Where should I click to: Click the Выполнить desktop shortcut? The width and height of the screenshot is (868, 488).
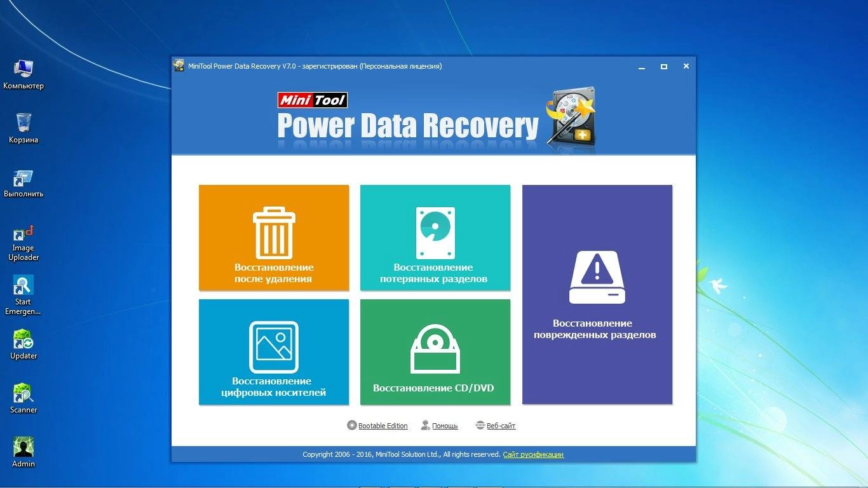[x=24, y=183]
